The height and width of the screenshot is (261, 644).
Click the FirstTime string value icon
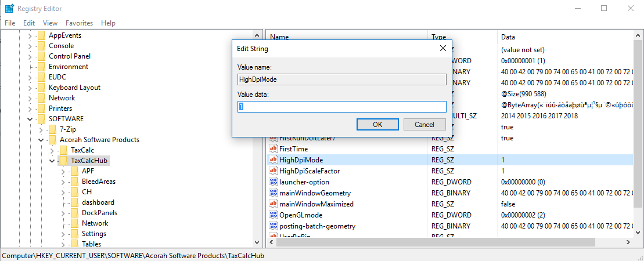274,149
